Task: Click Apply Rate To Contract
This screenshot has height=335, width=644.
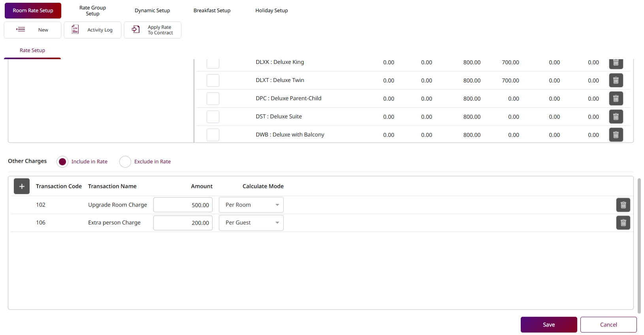Action: (x=153, y=30)
